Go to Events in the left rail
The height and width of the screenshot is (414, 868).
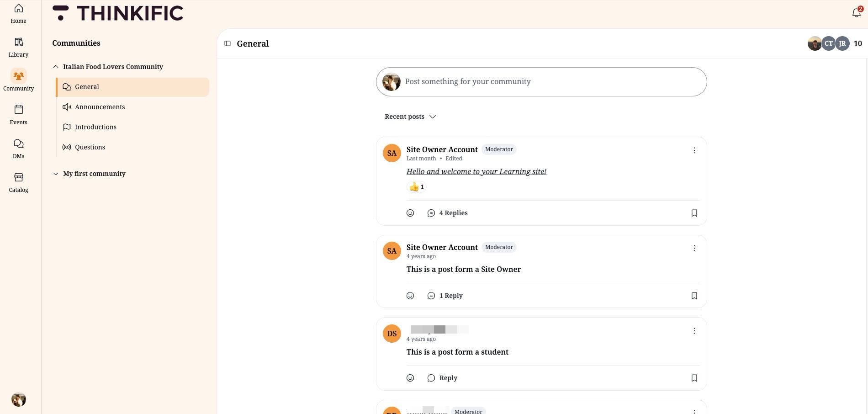(x=18, y=115)
